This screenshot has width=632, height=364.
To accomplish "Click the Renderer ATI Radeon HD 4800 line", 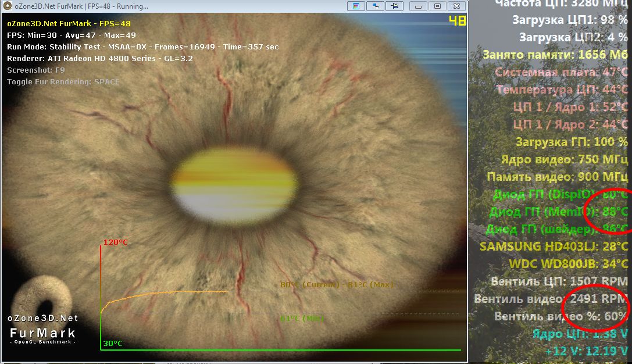I will [99, 59].
